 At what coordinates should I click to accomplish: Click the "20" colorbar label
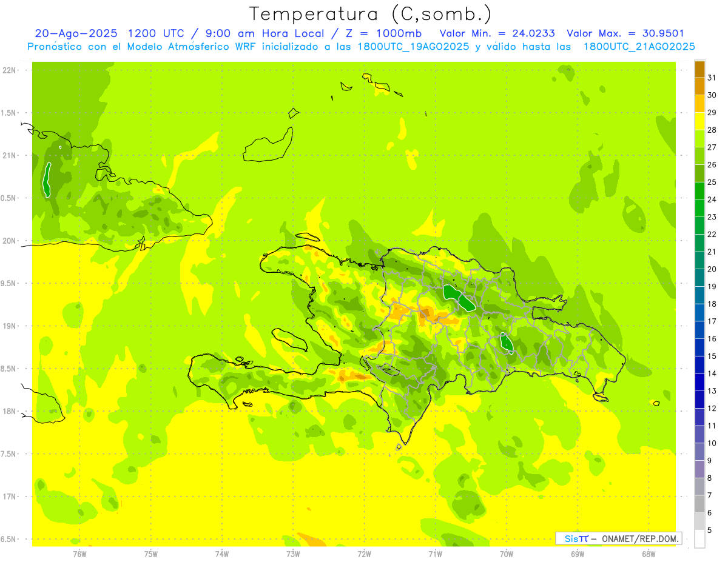click(x=712, y=269)
